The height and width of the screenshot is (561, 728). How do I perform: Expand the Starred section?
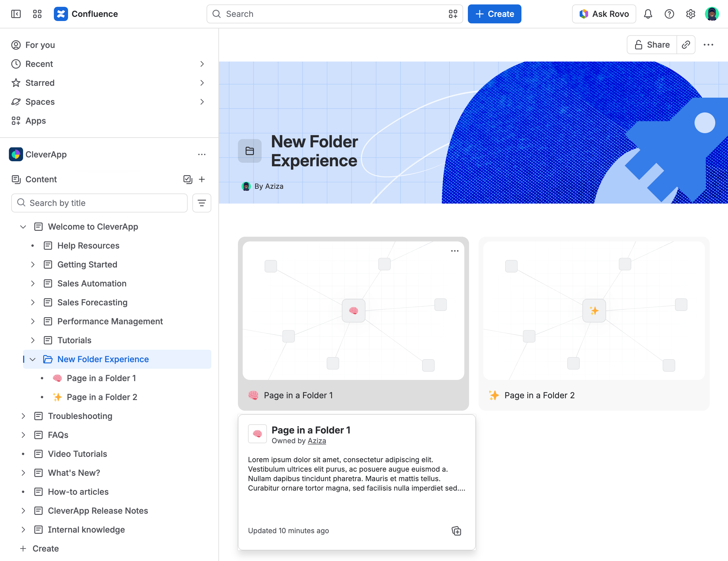point(202,83)
